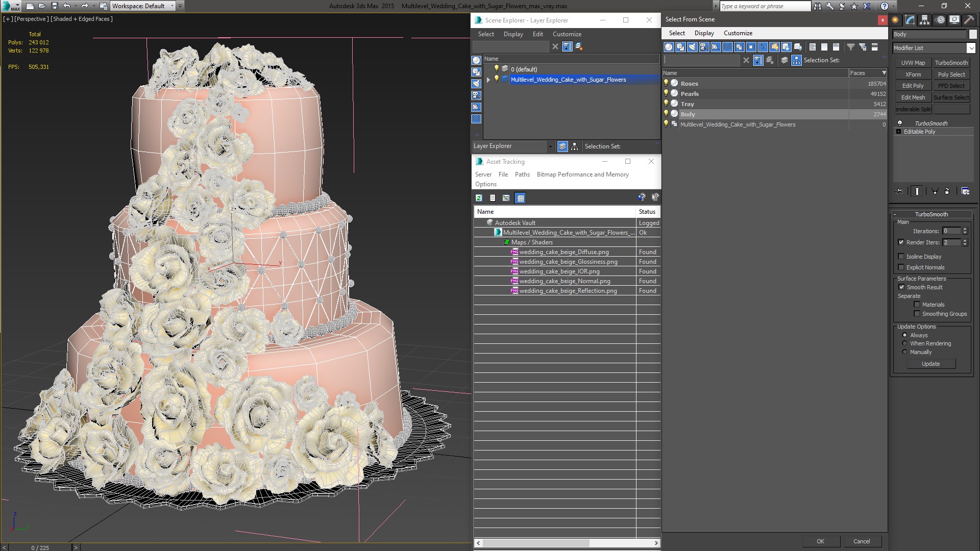Expand Editable Poly in modifier stack

(x=898, y=132)
